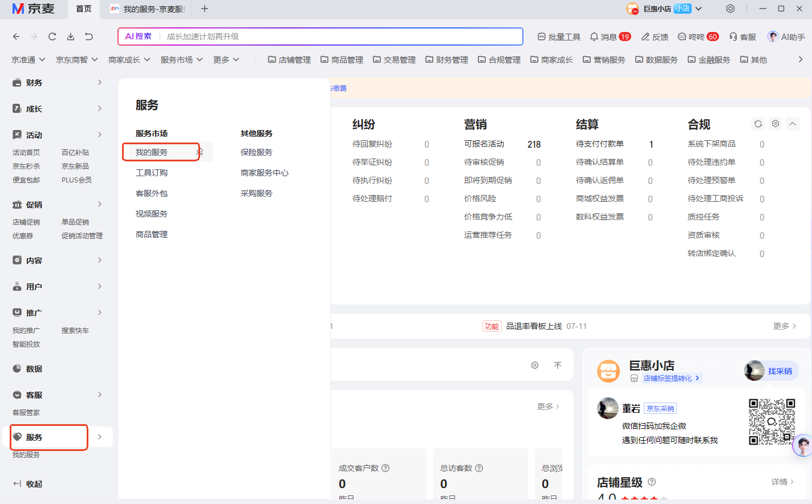
Task: Switch to 我的服务-京麦服务 tab
Action: coord(148,9)
